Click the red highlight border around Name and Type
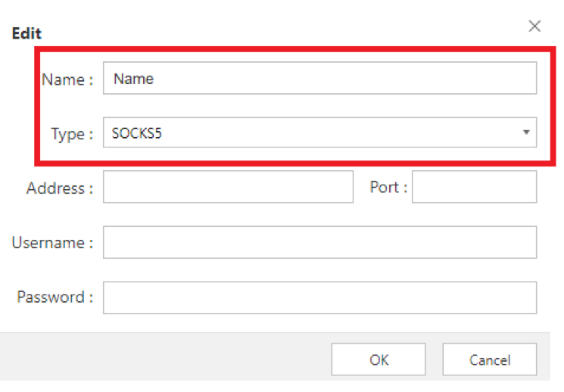564x392 pixels. coord(295,49)
